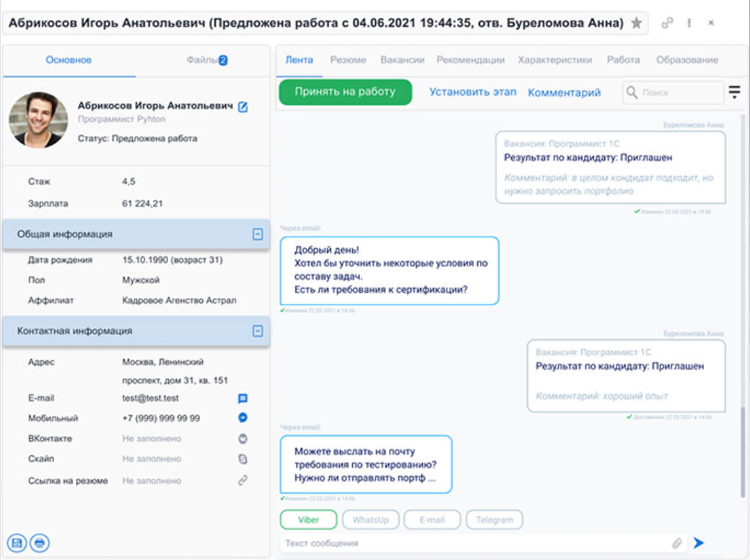Click the Пол value Мужской
The height and width of the screenshot is (560, 750).
click(x=141, y=280)
